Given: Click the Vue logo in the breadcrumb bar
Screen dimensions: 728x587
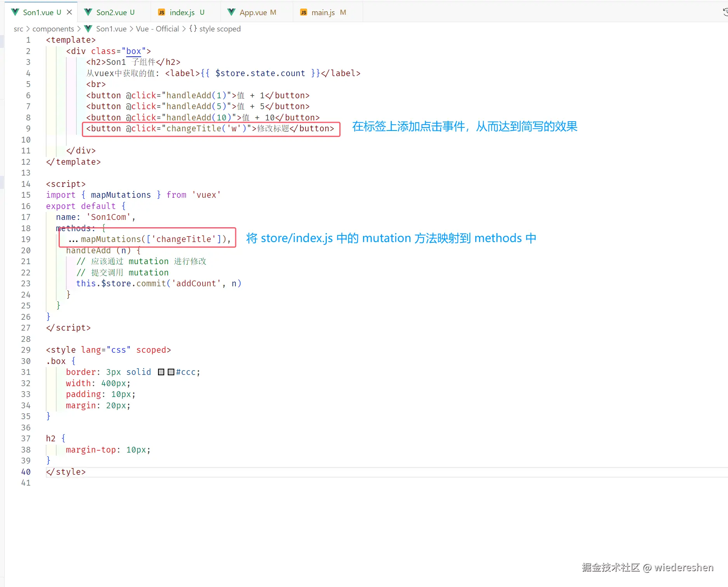Looking at the screenshot, I should (88, 28).
